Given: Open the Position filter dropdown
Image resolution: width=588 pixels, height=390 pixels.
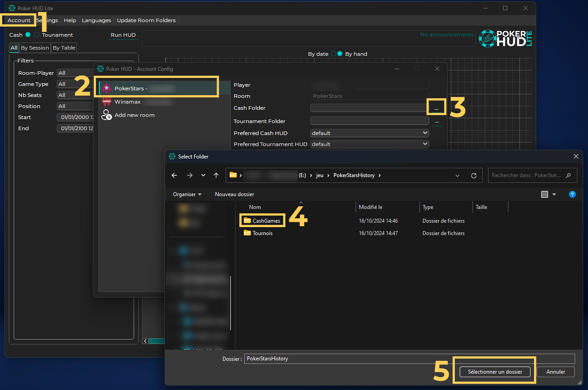Looking at the screenshot, I should tap(75, 106).
